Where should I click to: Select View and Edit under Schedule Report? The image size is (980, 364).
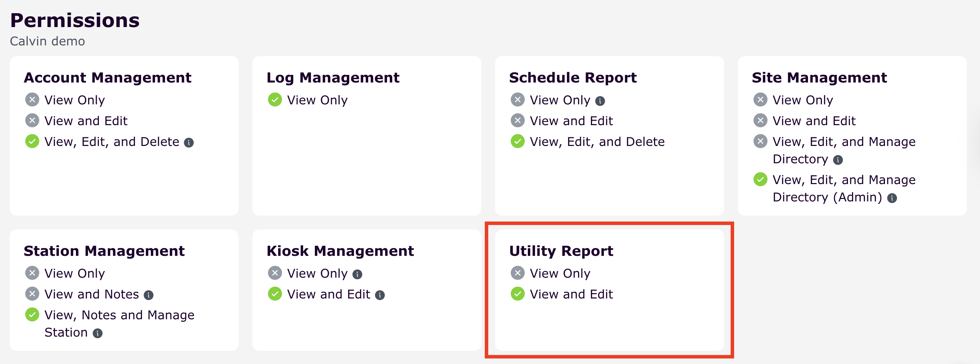517,121
